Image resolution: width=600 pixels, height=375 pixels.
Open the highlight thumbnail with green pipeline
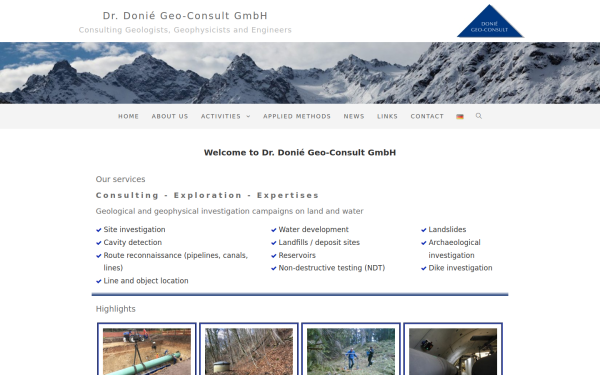(x=147, y=351)
